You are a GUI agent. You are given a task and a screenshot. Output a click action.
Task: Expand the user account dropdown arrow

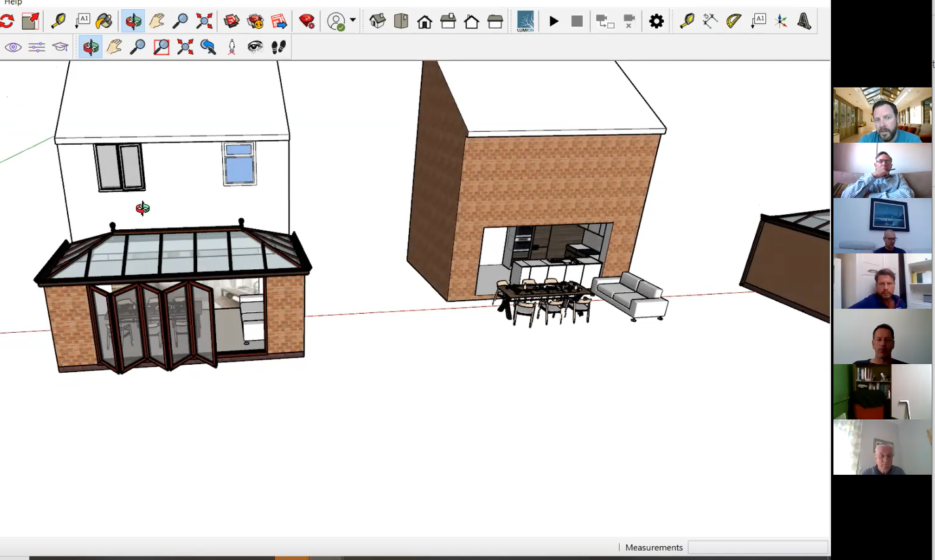pos(353,20)
